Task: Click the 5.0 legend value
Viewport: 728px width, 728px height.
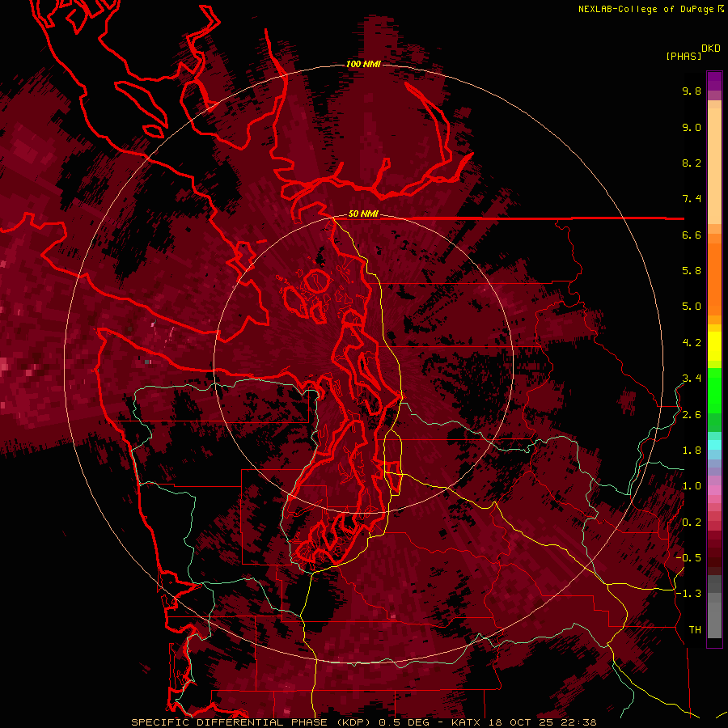Action: coord(692,307)
